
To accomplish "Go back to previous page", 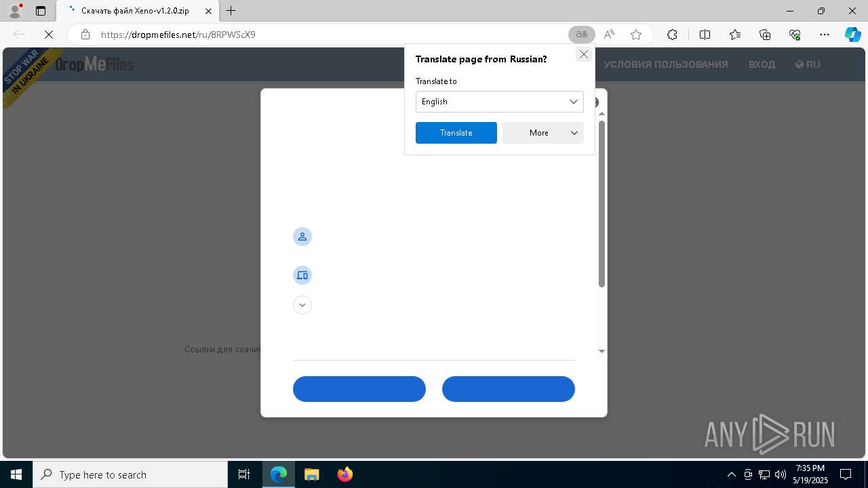I will [19, 35].
